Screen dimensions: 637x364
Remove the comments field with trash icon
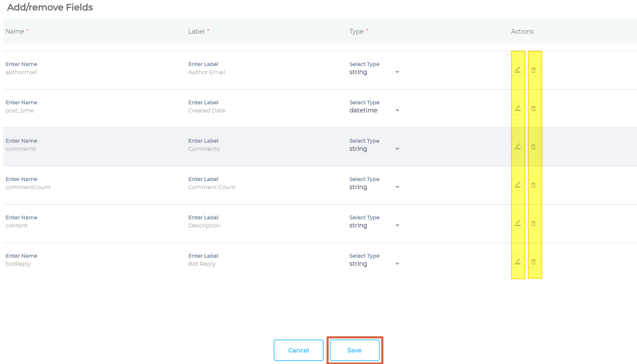point(534,147)
